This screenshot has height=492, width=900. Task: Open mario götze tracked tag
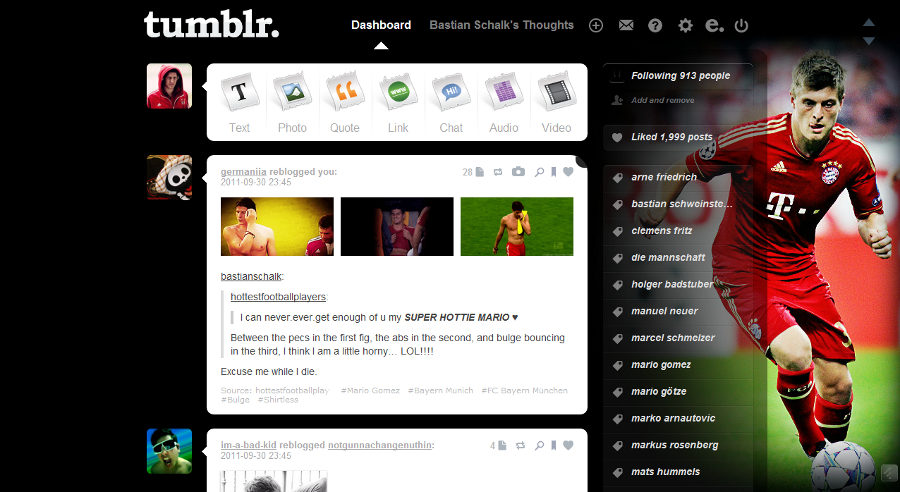point(658,392)
